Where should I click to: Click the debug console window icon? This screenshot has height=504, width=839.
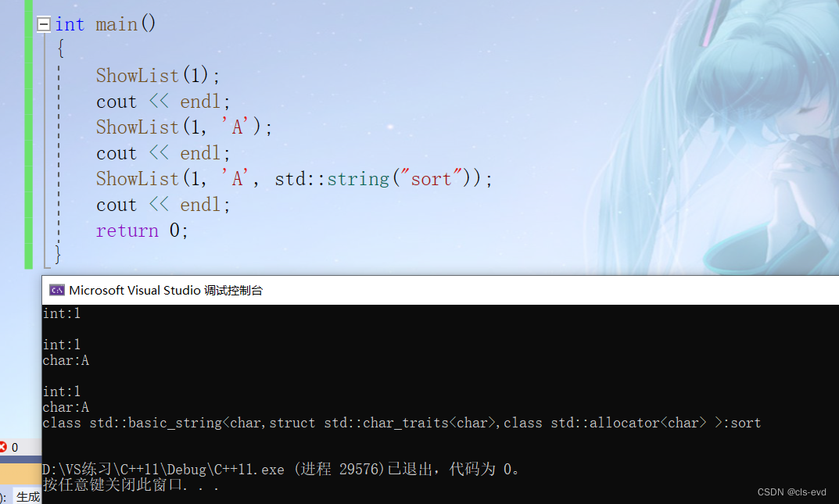57,290
